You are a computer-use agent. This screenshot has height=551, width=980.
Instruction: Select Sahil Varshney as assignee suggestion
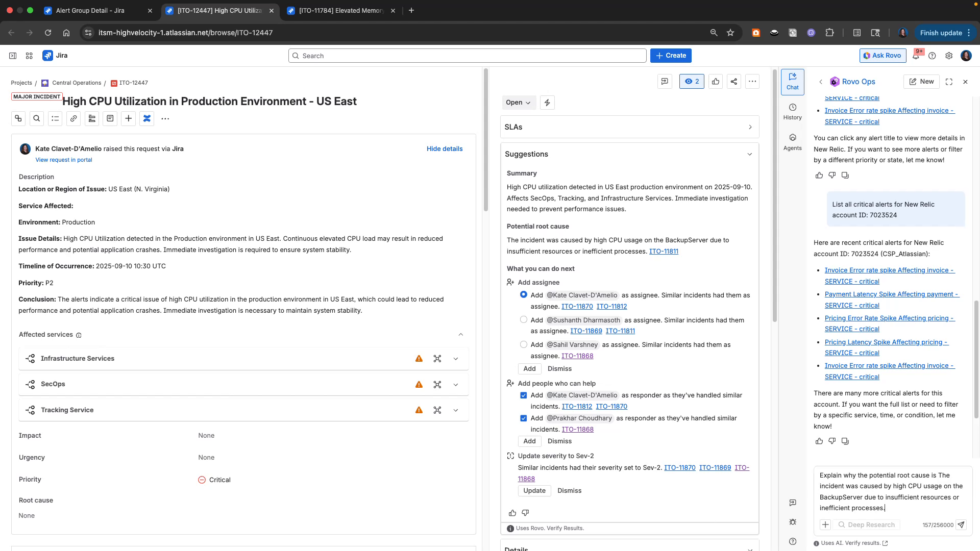[523, 344]
